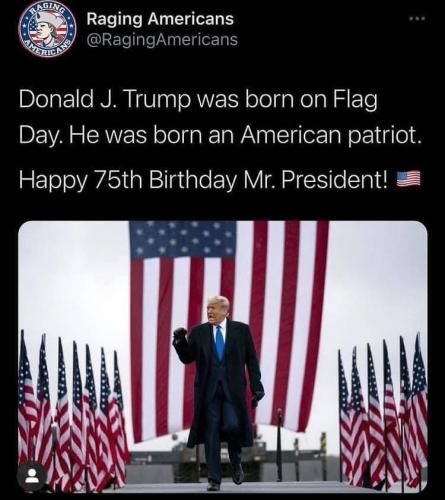The height and width of the screenshot is (500, 445).
Task: Select the "He was born an American patriot" line
Action: tap(243, 135)
